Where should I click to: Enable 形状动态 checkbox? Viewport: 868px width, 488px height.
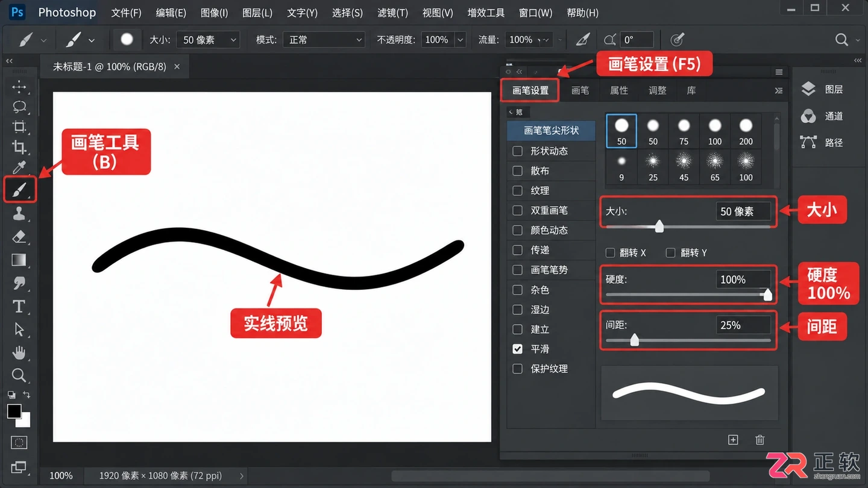[x=517, y=151]
